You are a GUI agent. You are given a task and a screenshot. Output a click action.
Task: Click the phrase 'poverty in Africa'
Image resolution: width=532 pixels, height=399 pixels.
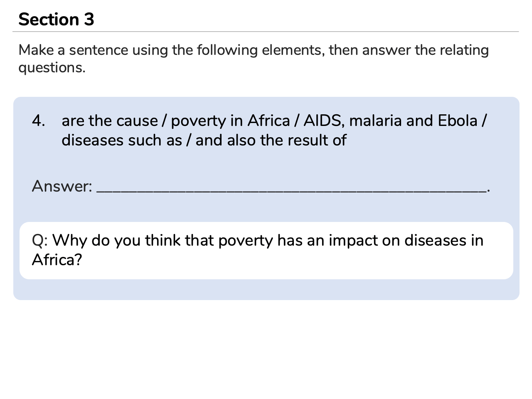point(230,121)
